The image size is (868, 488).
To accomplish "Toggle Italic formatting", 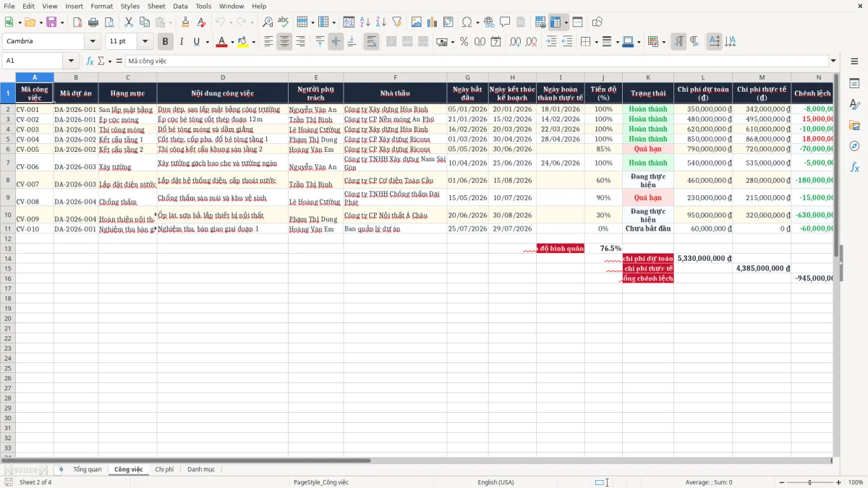I will tap(181, 42).
